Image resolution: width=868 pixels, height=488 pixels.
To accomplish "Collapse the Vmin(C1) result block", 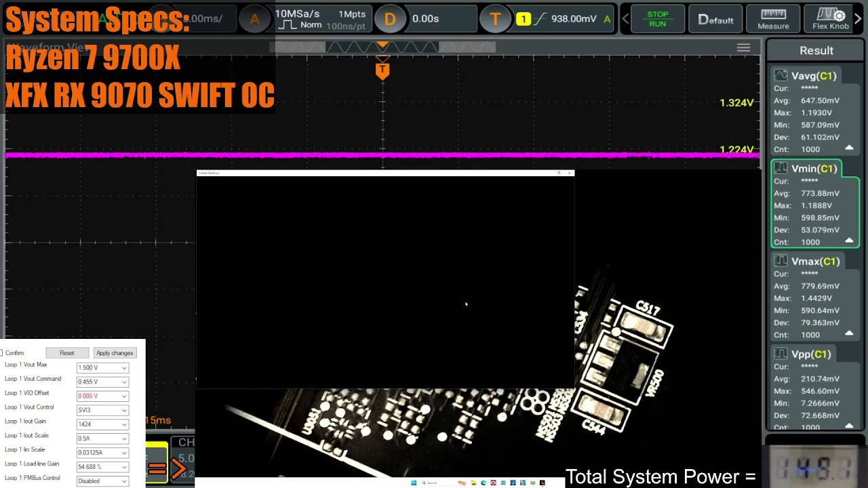I will [849, 241].
